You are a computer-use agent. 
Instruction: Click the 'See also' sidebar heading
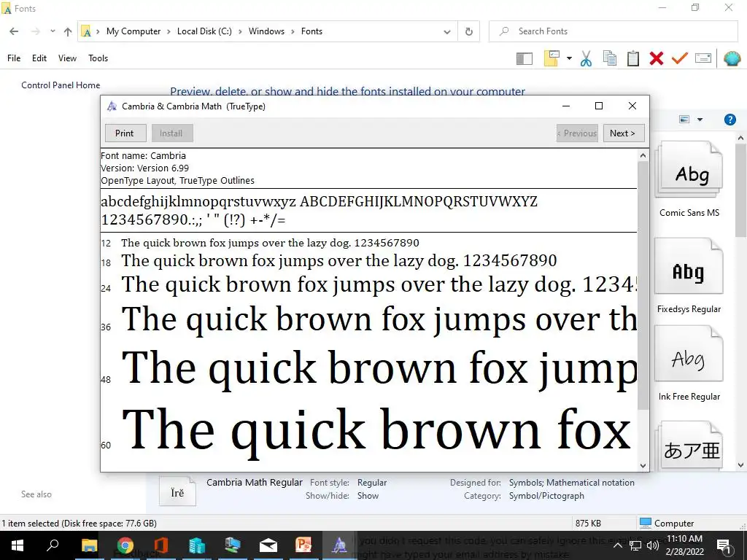[x=36, y=494]
